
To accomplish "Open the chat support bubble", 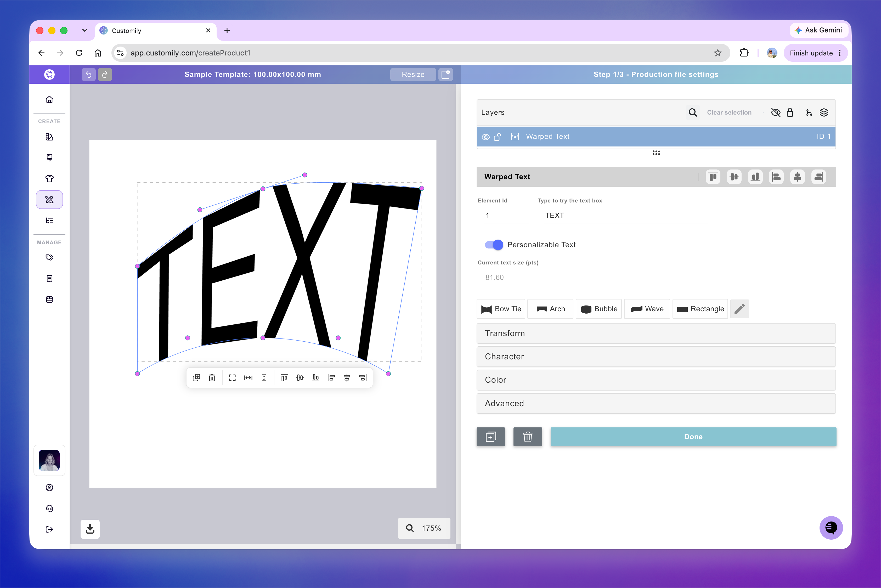I will [831, 528].
